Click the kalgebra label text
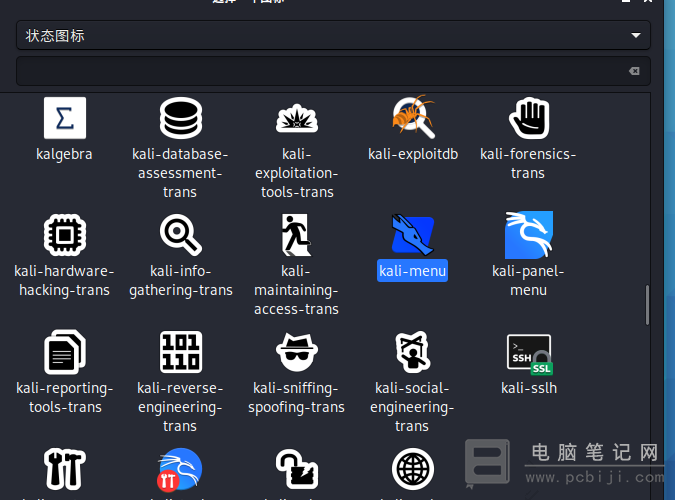The image size is (675, 500). pyautogui.click(x=64, y=154)
